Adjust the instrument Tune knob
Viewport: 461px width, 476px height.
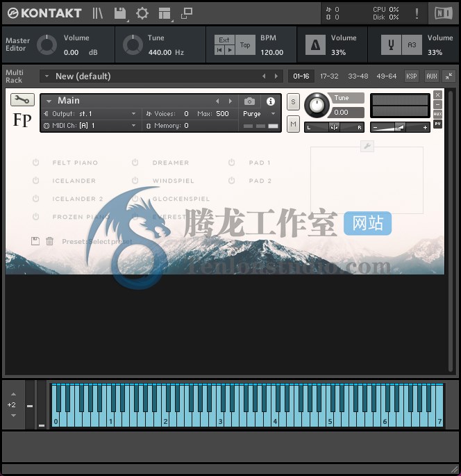click(317, 106)
